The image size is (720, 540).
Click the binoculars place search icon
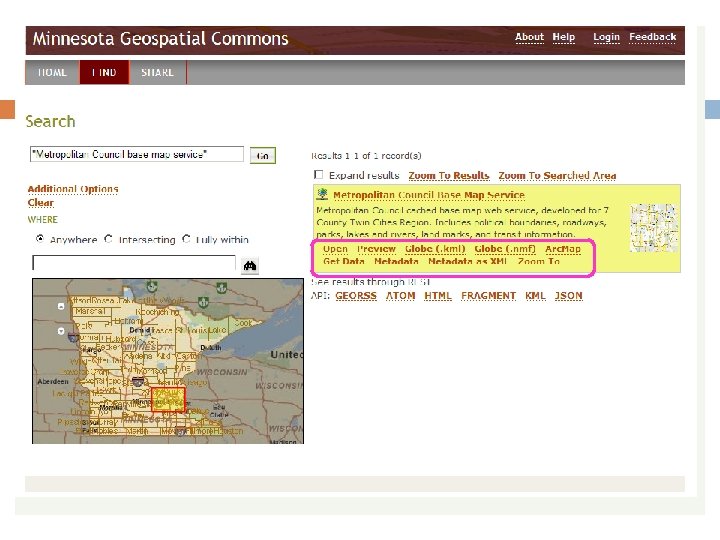(x=250, y=265)
